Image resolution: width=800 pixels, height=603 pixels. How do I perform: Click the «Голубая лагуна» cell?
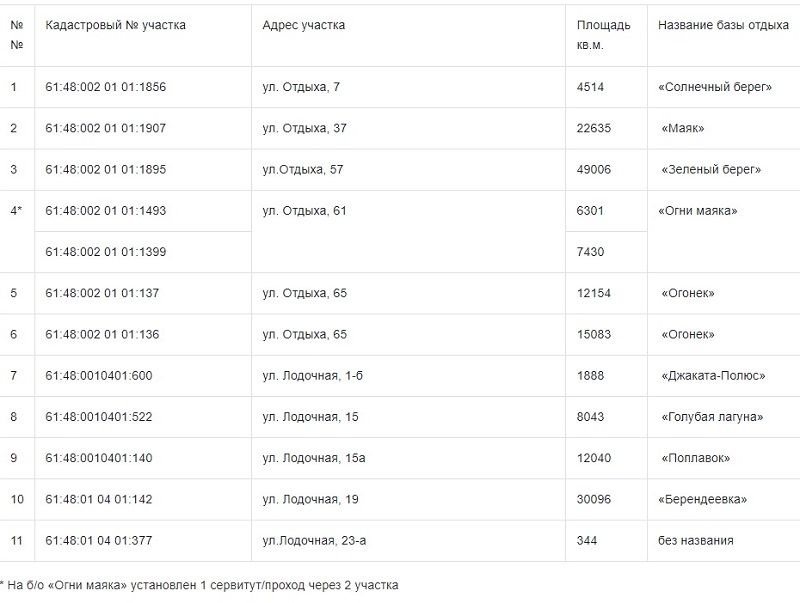tap(712, 416)
